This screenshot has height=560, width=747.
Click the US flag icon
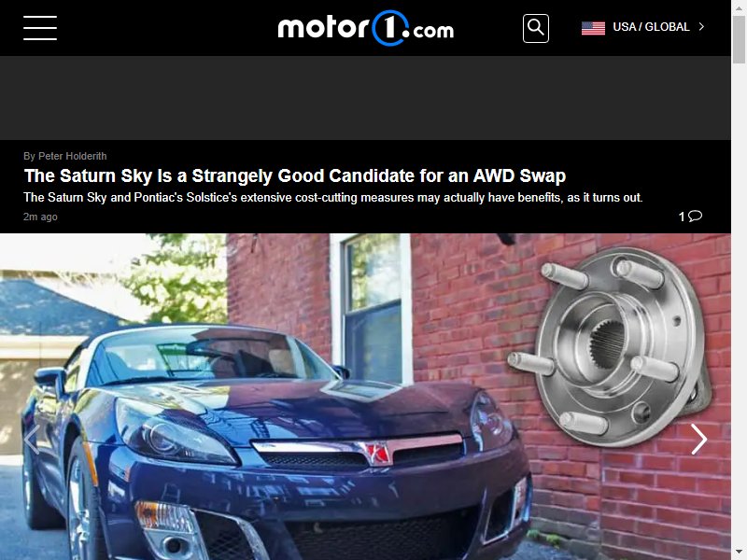(x=593, y=28)
